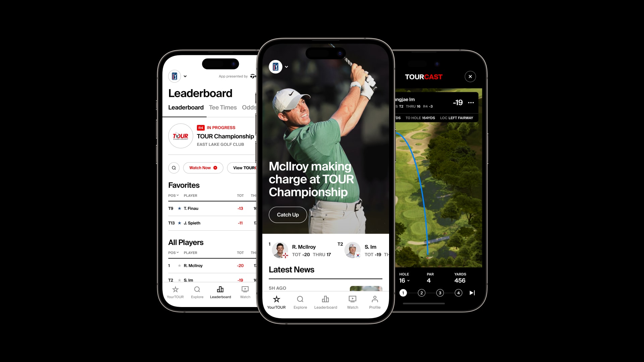Tap round 4 progress step indicator
This screenshot has width=644, height=362.
[459, 293]
